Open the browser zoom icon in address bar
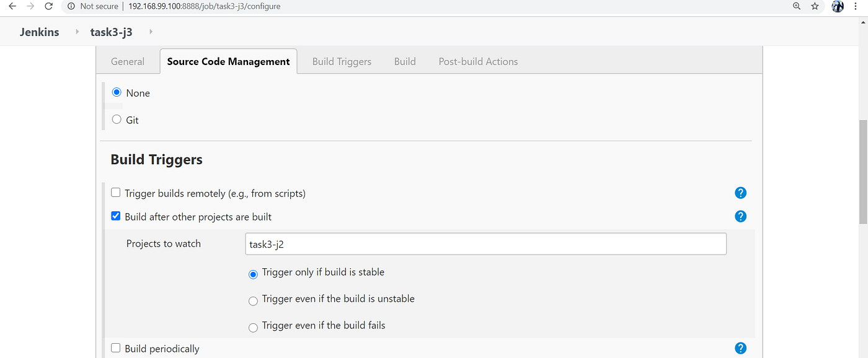This screenshot has height=358, width=868. pos(796,6)
